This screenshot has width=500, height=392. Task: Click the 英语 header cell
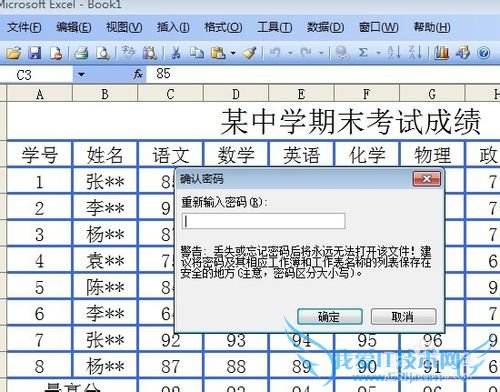pyautogui.click(x=301, y=155)
